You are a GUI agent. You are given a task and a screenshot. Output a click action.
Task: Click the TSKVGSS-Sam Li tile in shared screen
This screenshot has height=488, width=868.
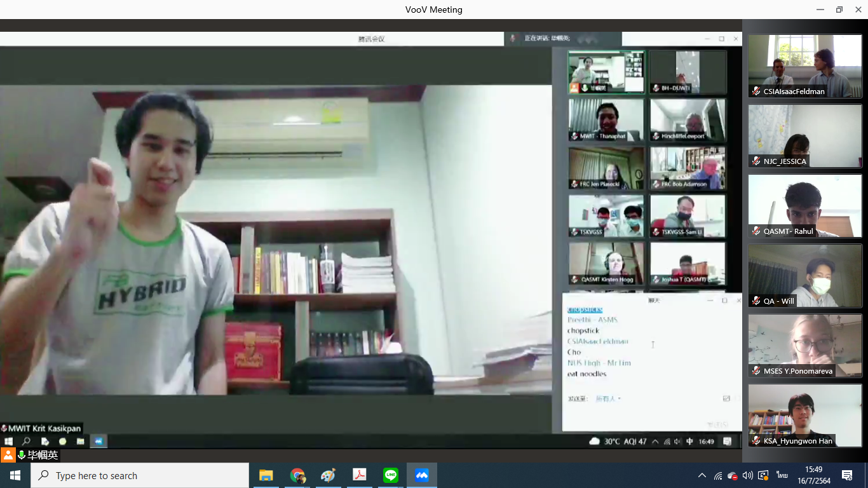(x=688, y=216)
